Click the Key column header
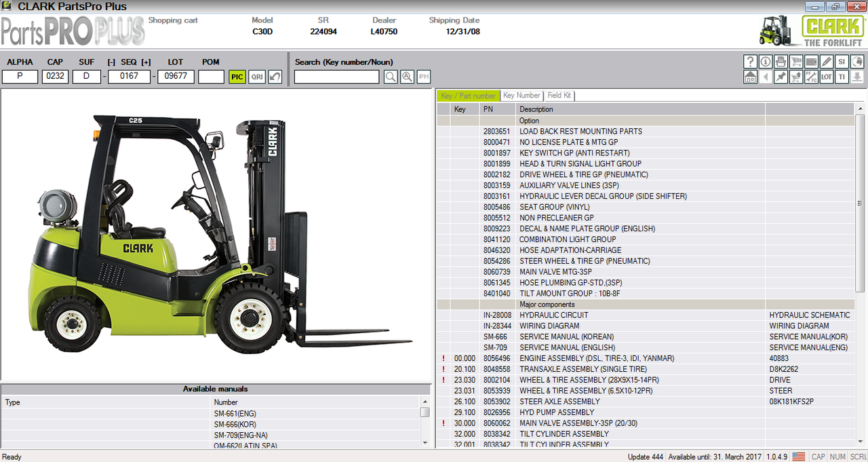The height and width of the screenshot is (462, 868). [465, 109]
